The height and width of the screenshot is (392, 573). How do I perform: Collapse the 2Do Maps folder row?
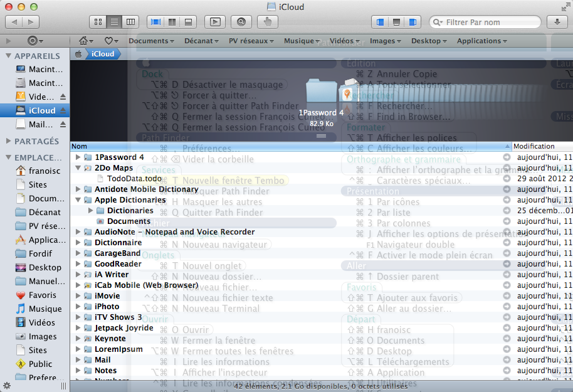78,168
